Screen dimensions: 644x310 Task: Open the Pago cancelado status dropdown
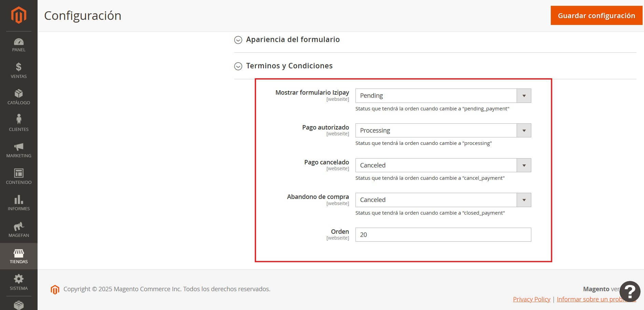pos(443,165)
